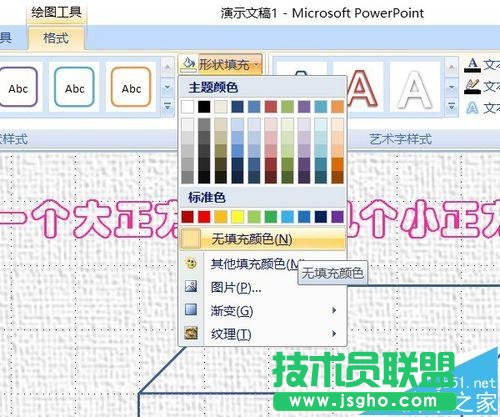
Task: Pick light blue in the standard colors row
Action: [288, 217]
